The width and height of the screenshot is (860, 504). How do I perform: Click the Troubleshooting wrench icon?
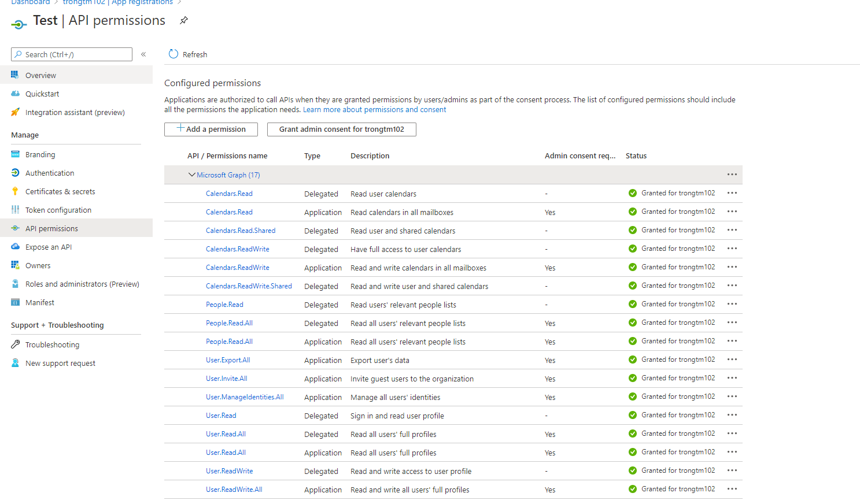pyautogui.click(x=15, y=344)
